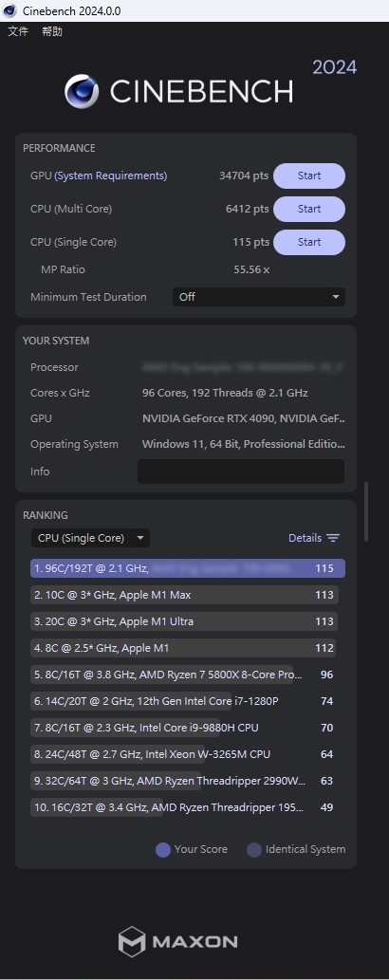This screenshot has height=980, width=389.
Task: Click the Cinebench sphere logo
Action: tap(82, 91)
